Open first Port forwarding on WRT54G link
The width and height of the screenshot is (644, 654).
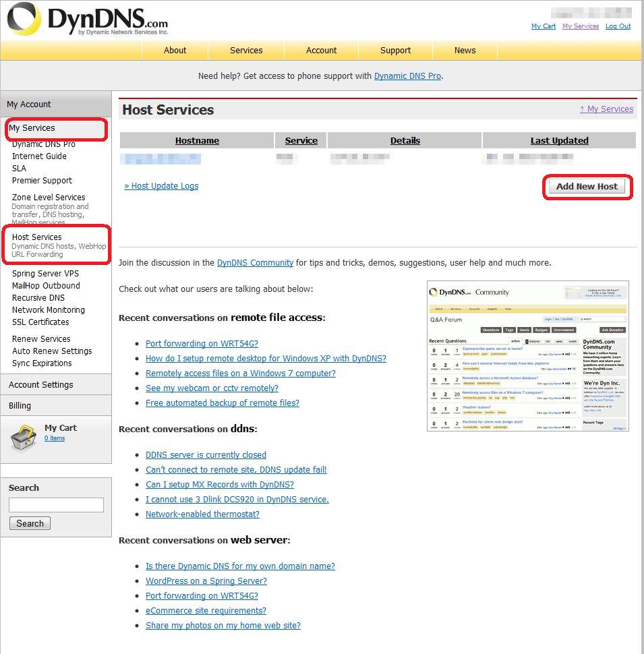click(202, 344)
